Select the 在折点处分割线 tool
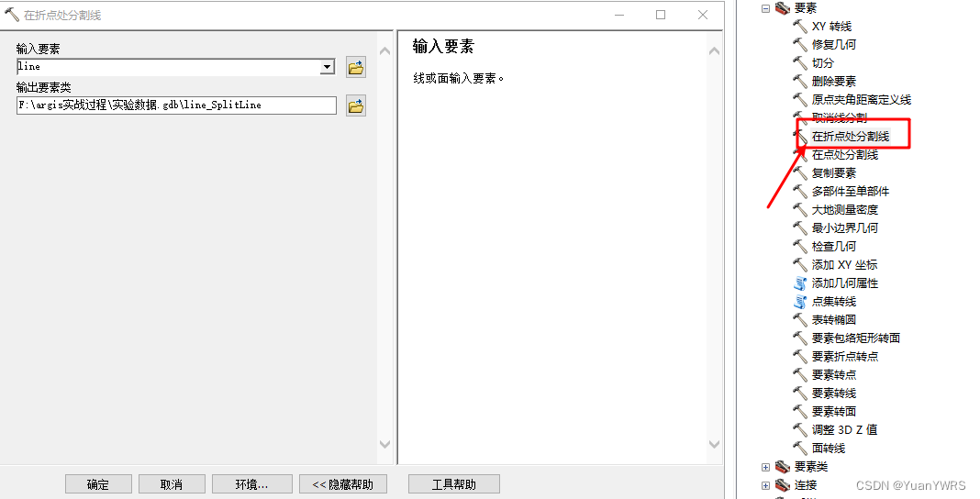 click(850, 136)
